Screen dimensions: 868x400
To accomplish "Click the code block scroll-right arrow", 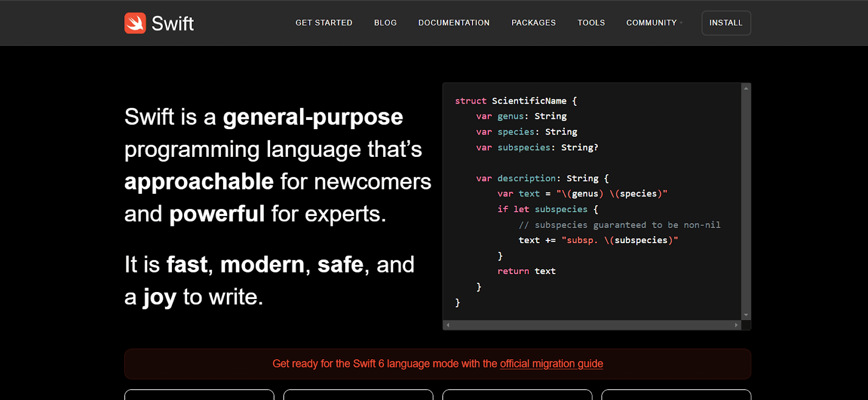I will point(736,325).
